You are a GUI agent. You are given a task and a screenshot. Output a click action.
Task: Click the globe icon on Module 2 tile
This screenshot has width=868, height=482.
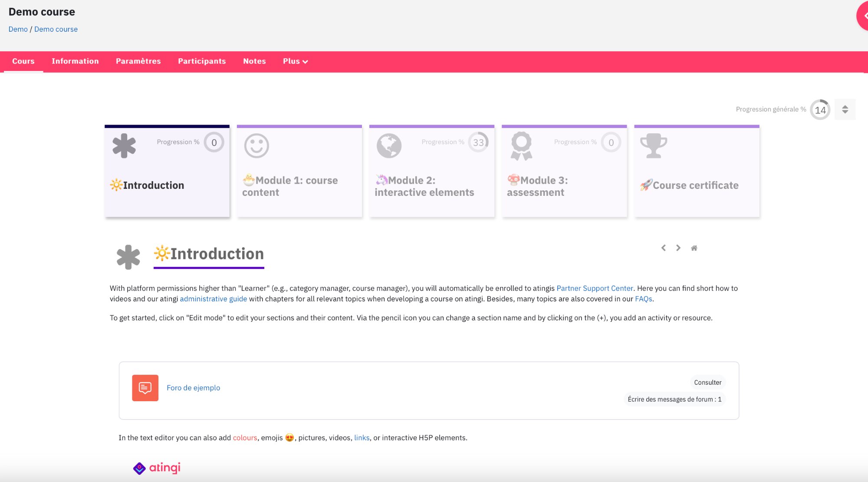[x=389, y=145]
